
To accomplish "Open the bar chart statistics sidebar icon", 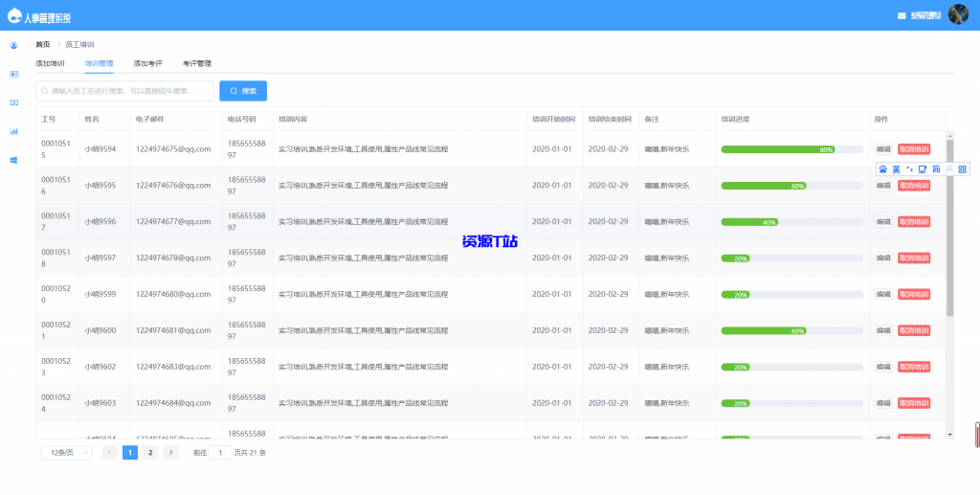I will [13, 131].
